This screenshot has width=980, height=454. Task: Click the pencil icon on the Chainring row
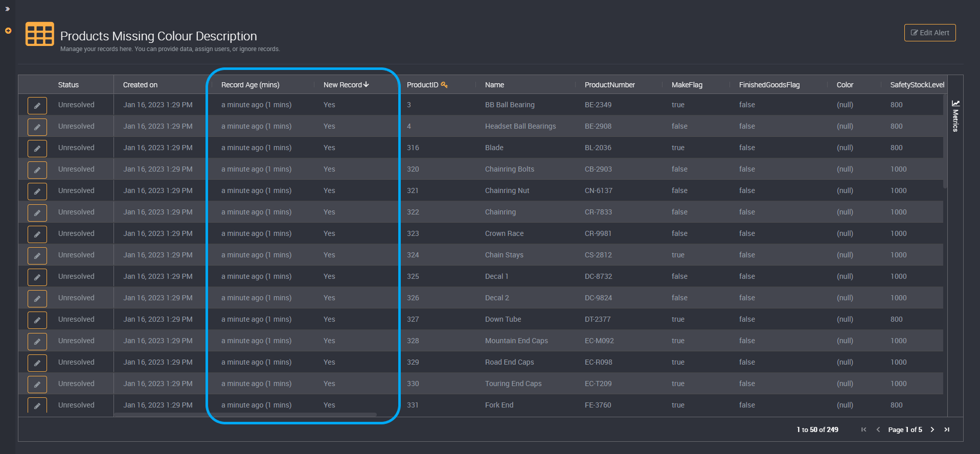37,212
